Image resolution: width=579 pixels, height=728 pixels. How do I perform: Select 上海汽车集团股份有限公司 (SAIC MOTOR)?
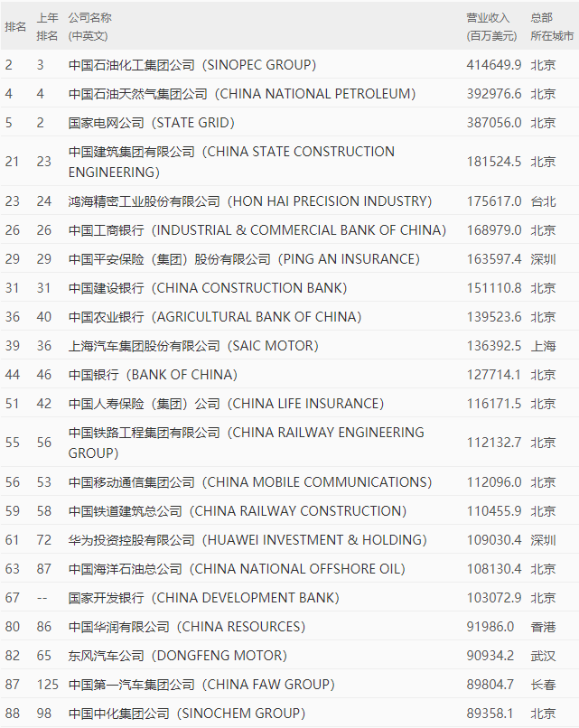193,345
